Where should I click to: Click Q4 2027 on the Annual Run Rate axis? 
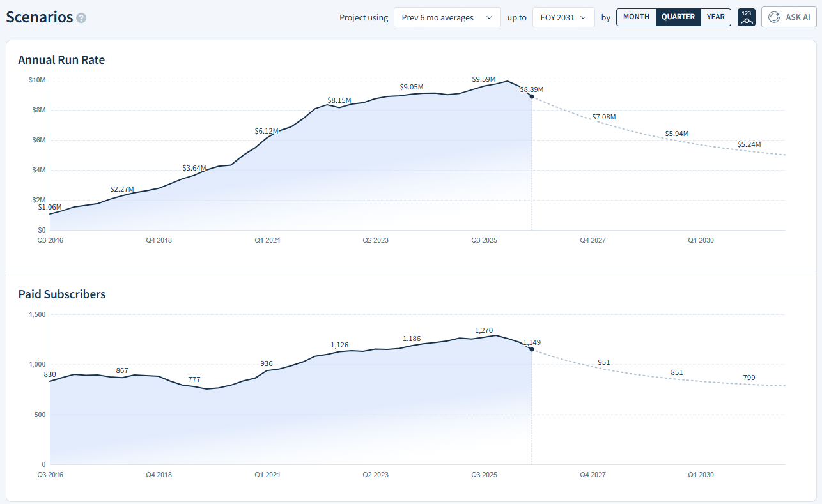[593, 240]
